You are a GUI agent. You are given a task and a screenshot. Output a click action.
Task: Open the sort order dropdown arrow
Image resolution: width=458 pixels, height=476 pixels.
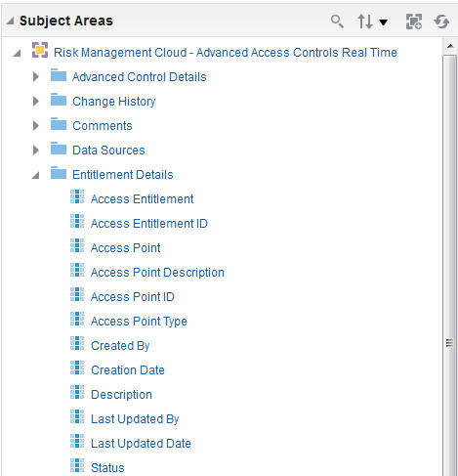pos(384,22)
